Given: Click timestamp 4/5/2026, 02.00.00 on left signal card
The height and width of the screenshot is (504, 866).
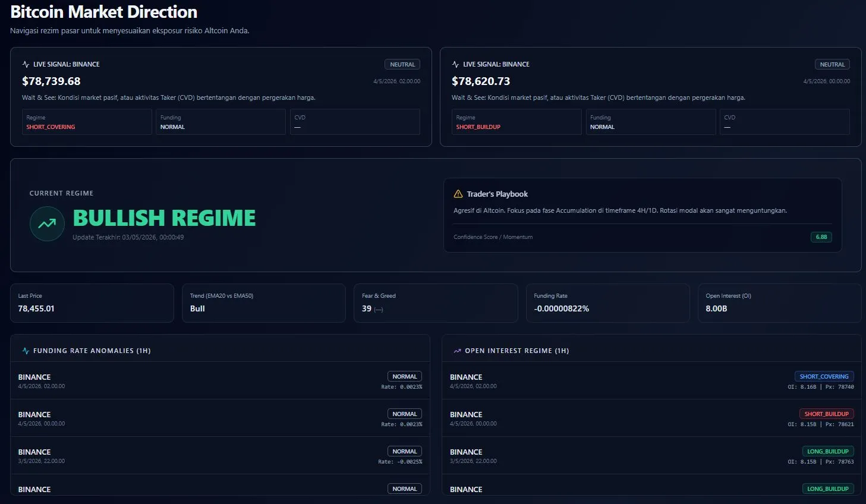Looking at the screenshot, I should [396, 81].
